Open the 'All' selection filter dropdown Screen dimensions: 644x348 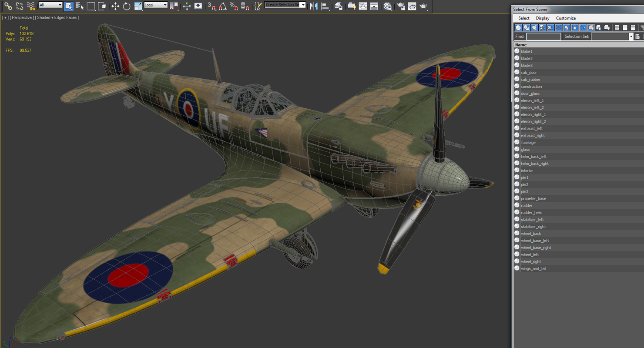[x=50, y=5]
